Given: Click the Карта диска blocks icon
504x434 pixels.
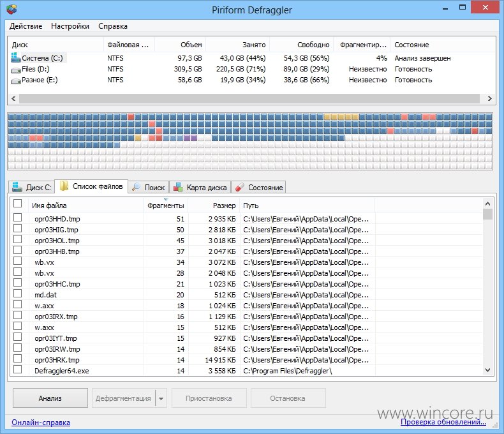Looking at the screenshot, I should pos(178,187).
